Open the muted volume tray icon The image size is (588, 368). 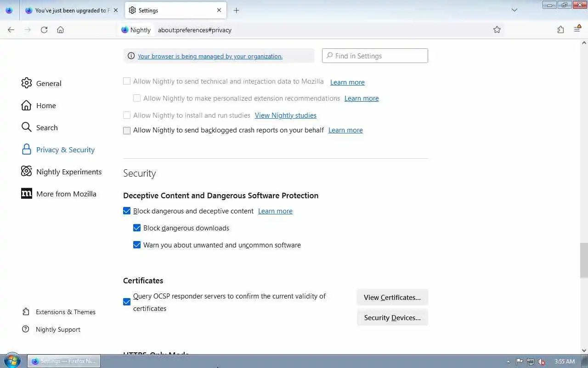[x=542, y=362]
